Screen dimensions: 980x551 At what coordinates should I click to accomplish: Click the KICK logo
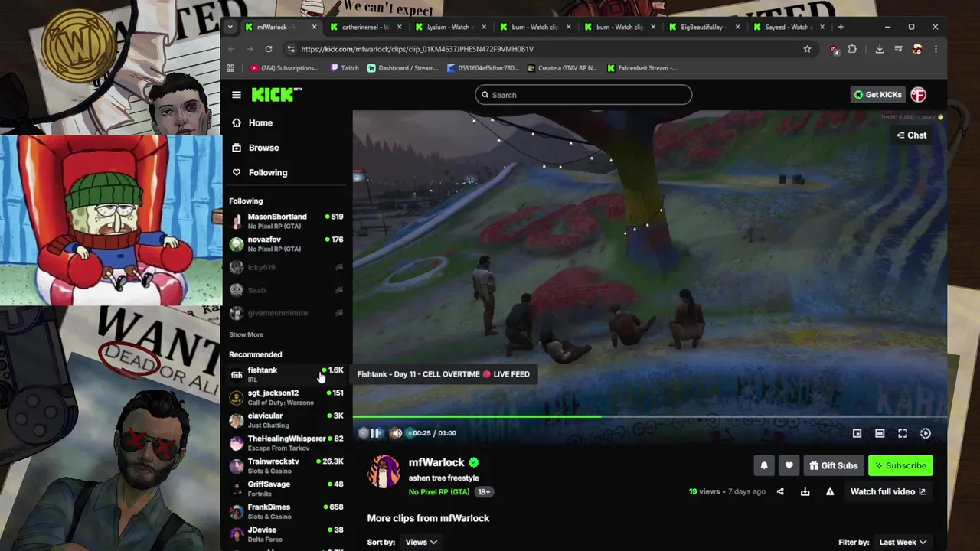tap(276, 94)
